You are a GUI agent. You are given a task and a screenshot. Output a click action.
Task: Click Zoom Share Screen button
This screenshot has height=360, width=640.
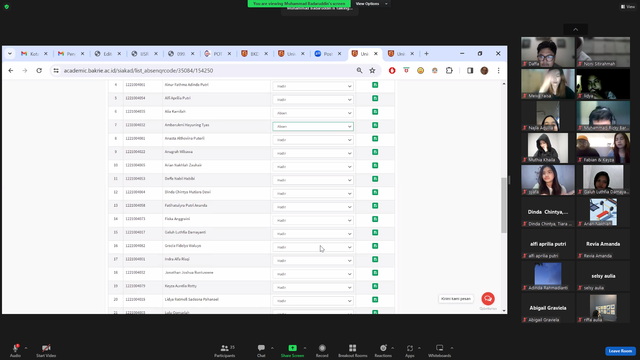(x=292, y=351)
